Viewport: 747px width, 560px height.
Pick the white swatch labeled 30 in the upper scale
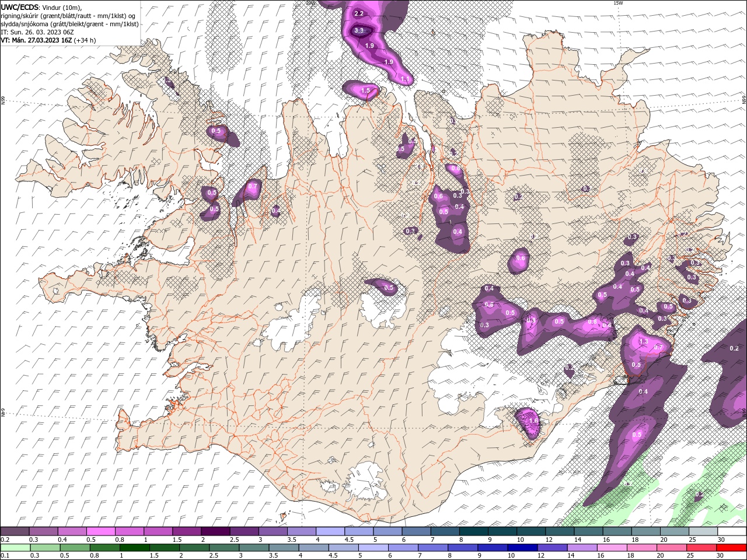click(732, 531)
